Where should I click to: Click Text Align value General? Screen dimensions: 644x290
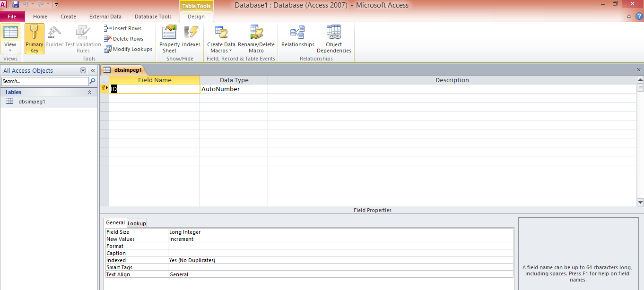(x=340, y=274)
